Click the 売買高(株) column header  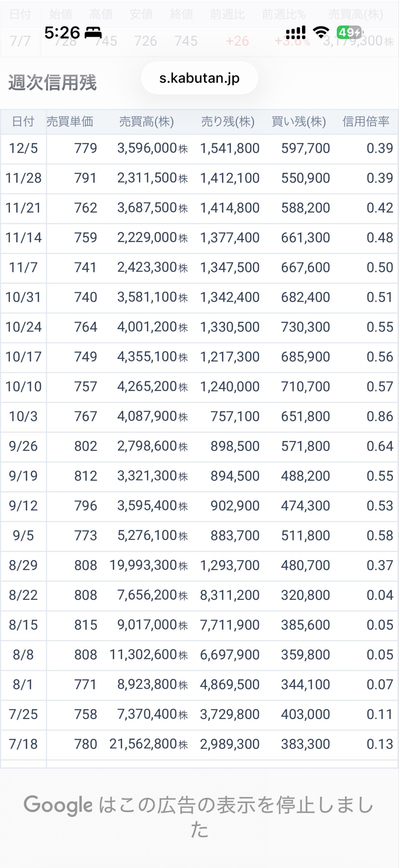[146, 121]
